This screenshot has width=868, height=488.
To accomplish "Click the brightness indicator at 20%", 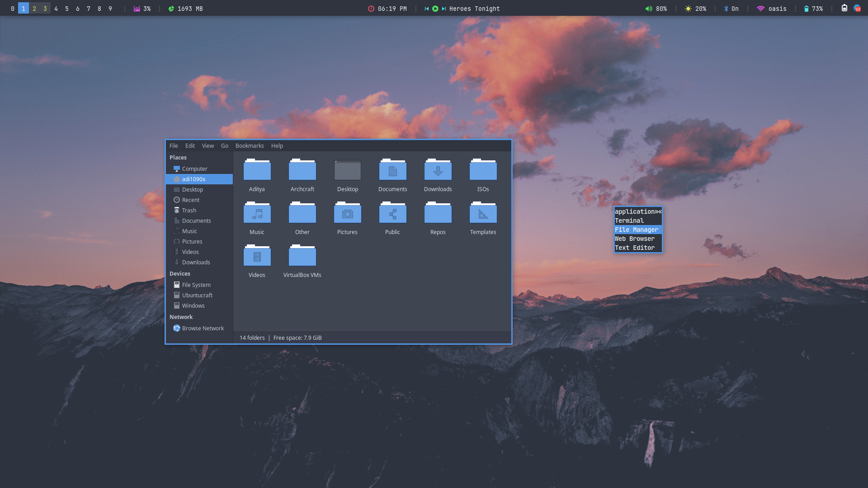I will point(695,9).
